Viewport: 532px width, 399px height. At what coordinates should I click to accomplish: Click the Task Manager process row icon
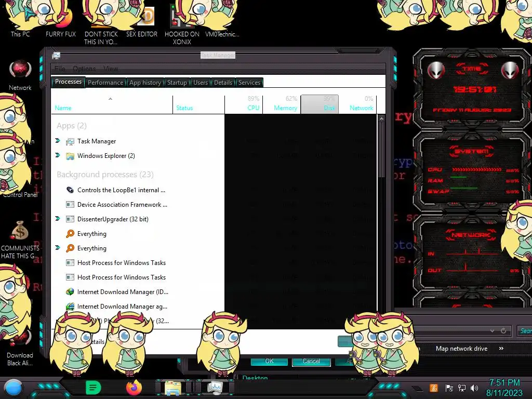(x=70, y=141)
